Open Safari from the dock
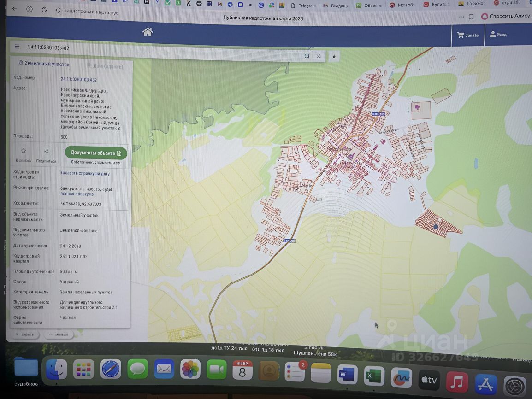Viewport: 532px width, 399px height. tap(111, 370)
